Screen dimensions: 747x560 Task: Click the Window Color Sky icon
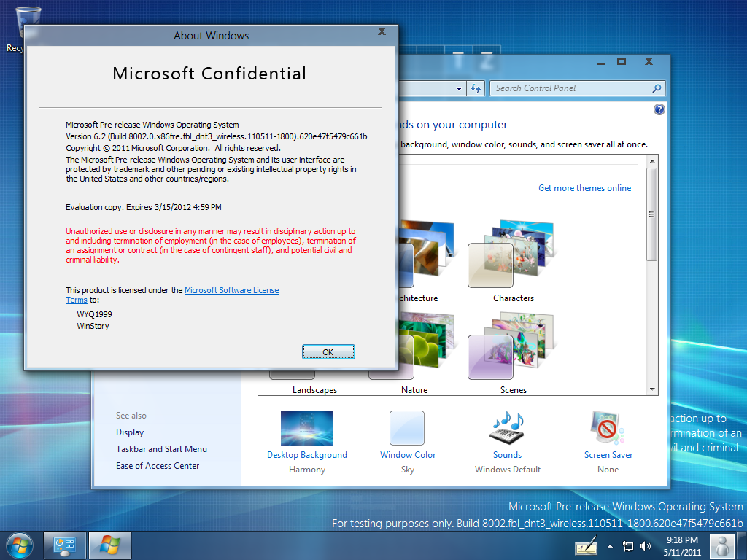point(407,428)
